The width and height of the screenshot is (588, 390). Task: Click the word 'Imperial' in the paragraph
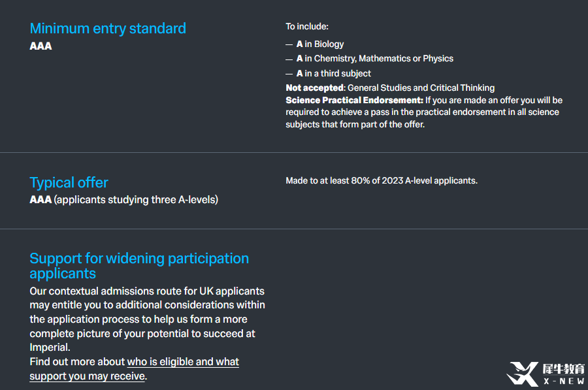(49, 348)
